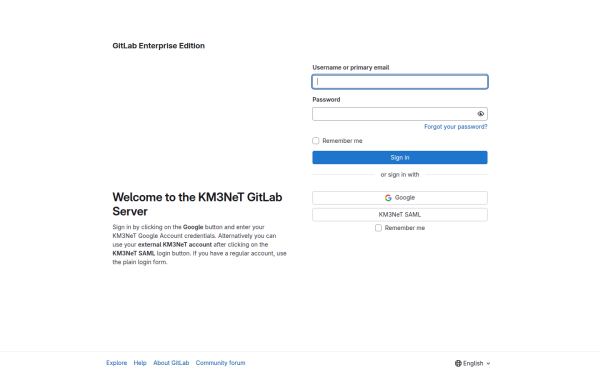Click the 'Password' field label
Screen dimensions: 600x375
(x=326, y=99)
